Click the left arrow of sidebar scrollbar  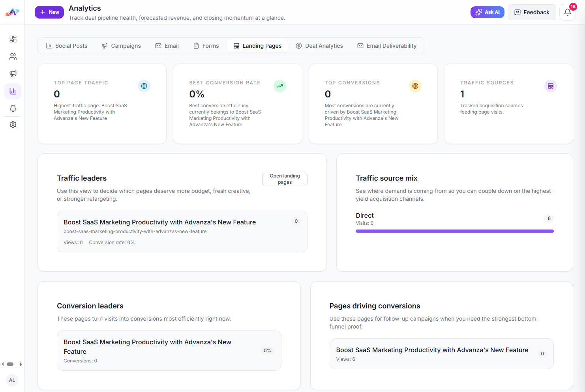coord(3,364)
